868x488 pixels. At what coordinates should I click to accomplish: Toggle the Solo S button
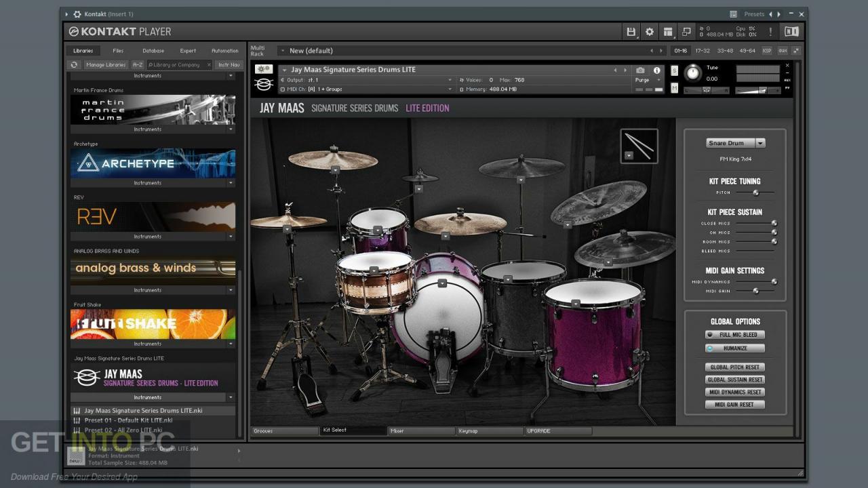click(674, 70)
